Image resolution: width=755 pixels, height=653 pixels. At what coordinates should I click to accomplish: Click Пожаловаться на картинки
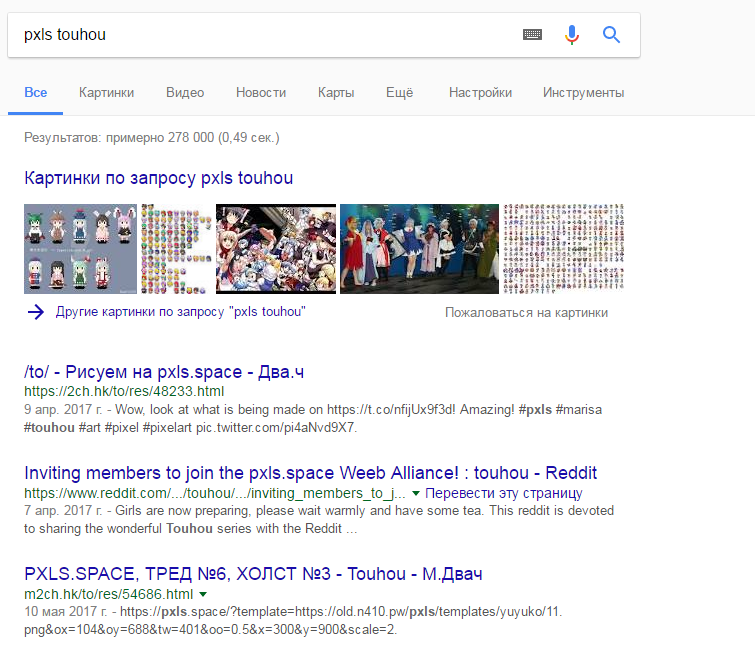pos(526,313)
